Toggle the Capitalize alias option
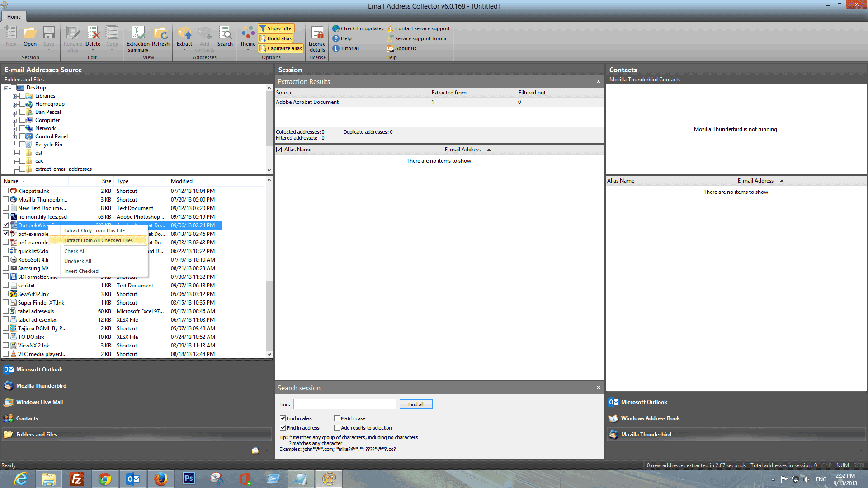The image size is (868, 488). click(281, 48)
